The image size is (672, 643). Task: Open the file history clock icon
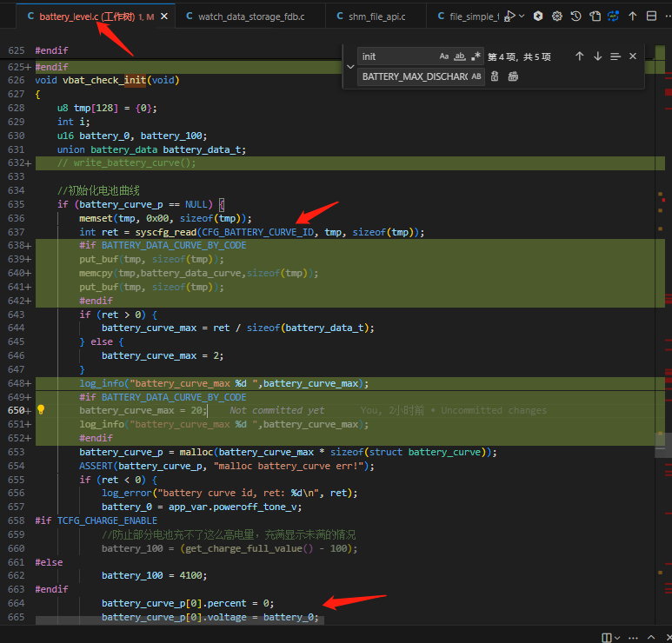576,17
